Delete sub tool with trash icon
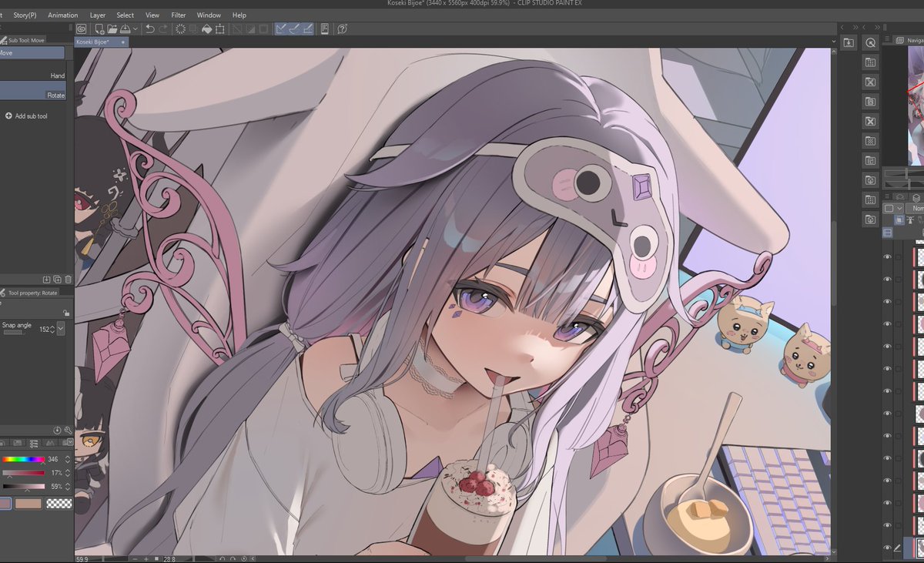The width and height of the screenshot is (924, 563). coord(69,279)
